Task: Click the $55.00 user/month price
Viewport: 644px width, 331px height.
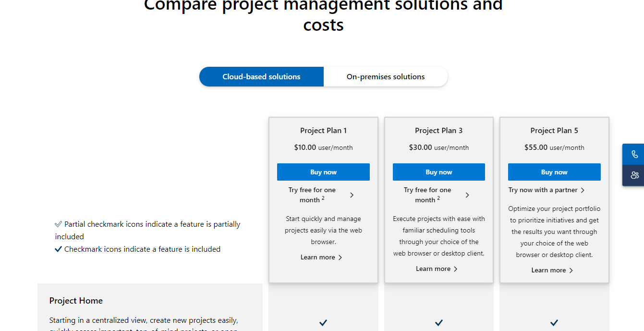Action: [554, 147]
